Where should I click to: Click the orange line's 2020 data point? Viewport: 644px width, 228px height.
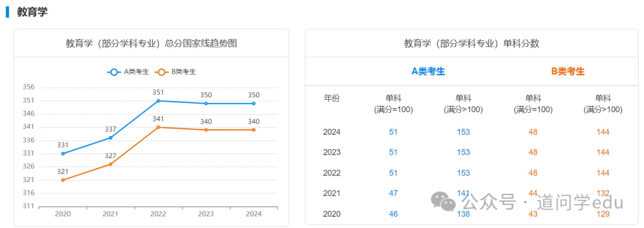pyautogui.click(x=63, y=180)
